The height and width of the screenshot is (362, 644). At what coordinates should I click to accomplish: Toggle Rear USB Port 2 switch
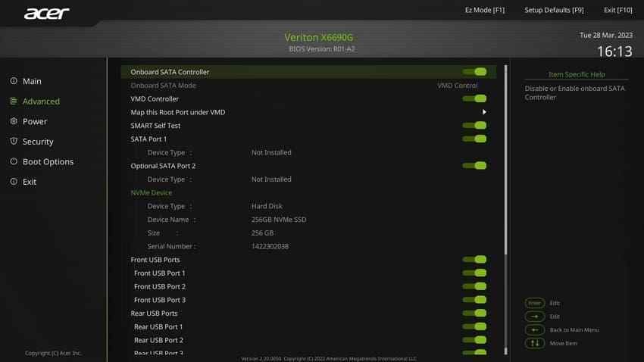tap(474, 340)
